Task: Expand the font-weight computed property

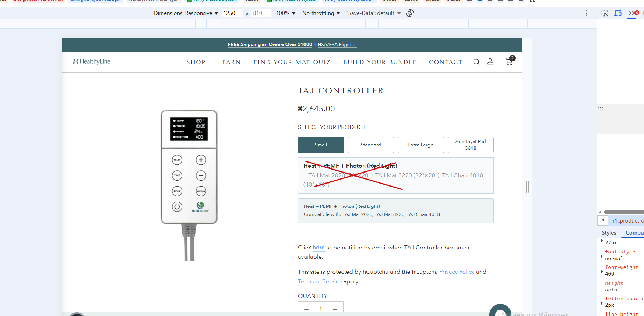Action: [602, 272]
